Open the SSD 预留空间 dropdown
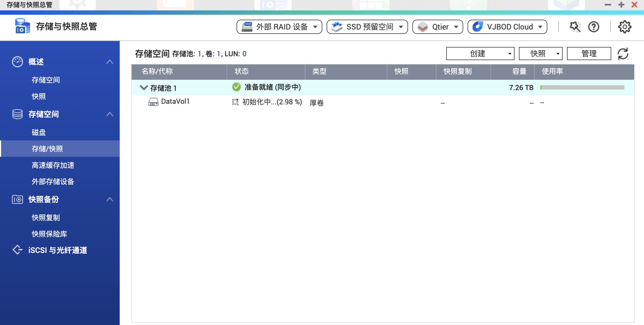This screenshot has height=325, width=644. tap(367, 27)
